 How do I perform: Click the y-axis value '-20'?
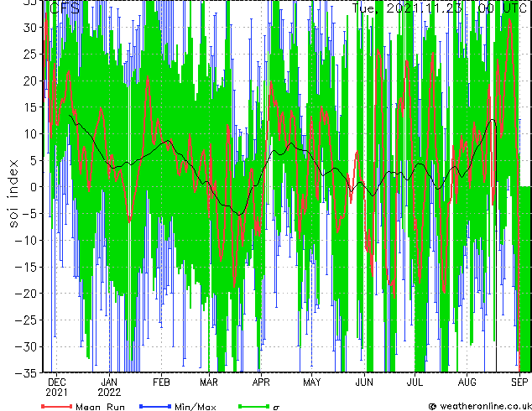[26, 294]
